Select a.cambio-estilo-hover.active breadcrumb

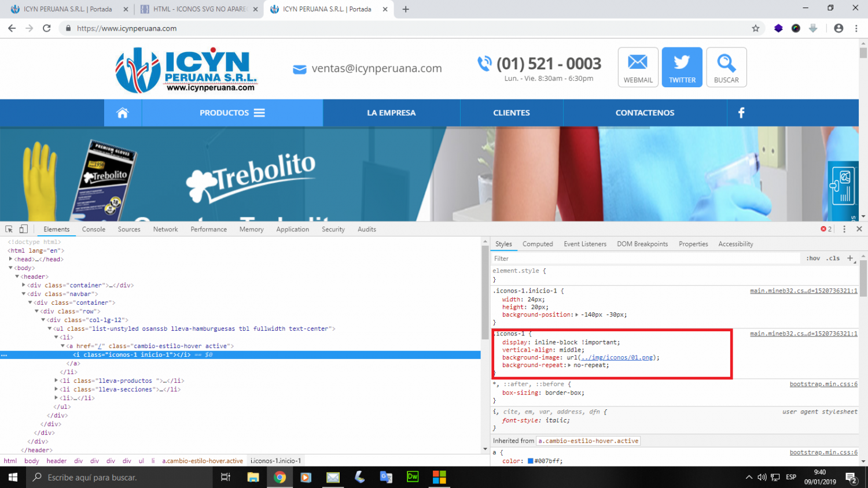point(203,461)
